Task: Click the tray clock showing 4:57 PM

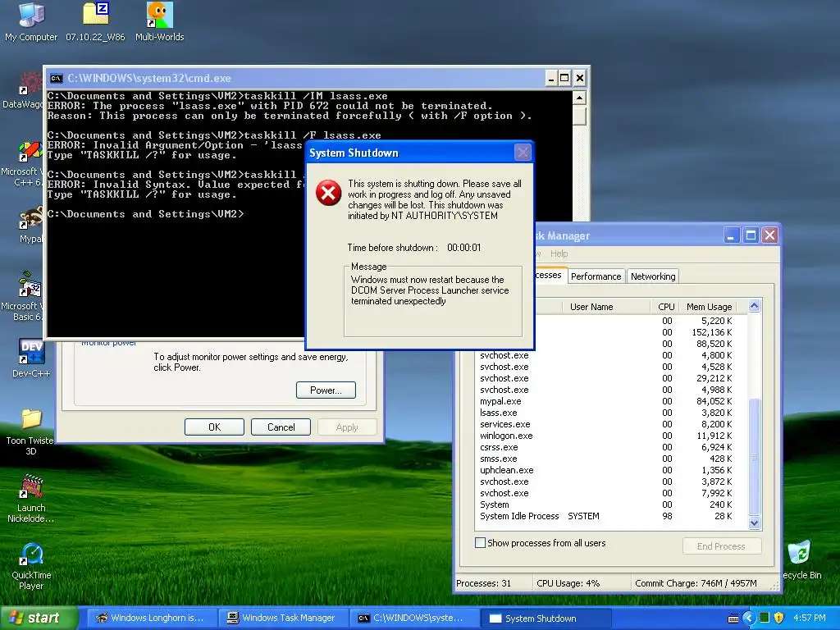Action: 810,618
